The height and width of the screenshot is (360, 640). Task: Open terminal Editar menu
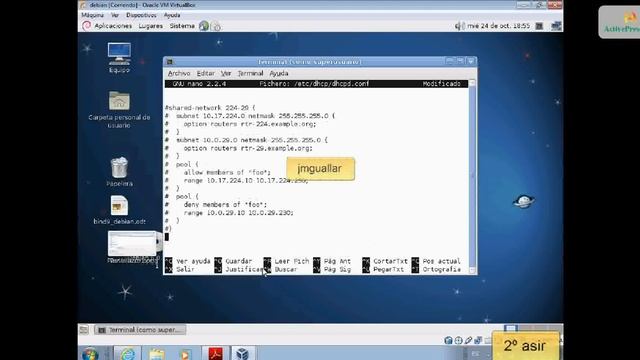tap(206, 73)
